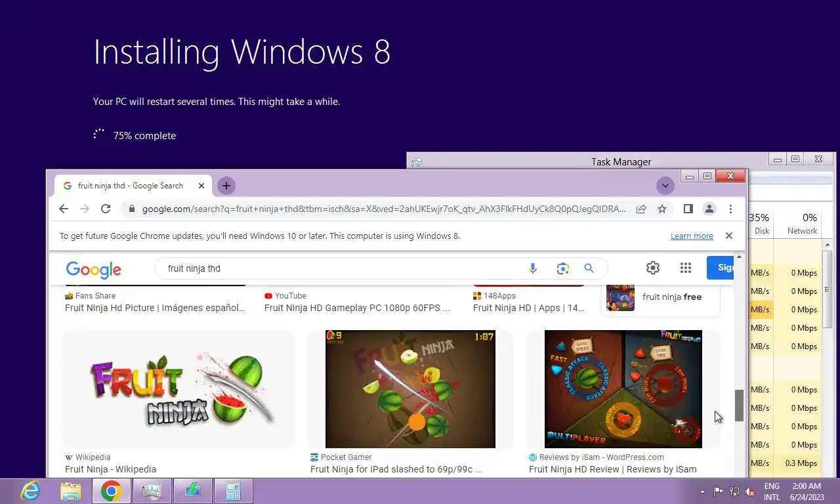Bookmark this tab with star icon

pyautogui.click(x=662, y=209)
